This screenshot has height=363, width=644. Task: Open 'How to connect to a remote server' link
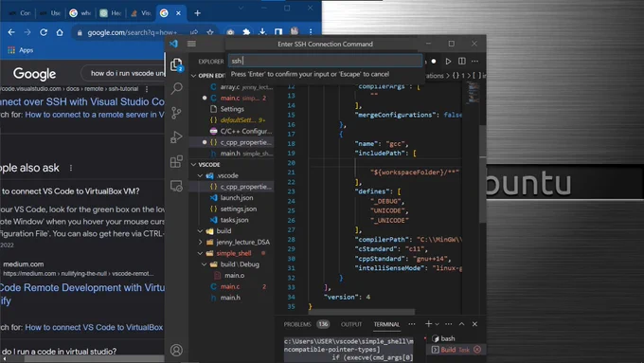tap(95, 115)
